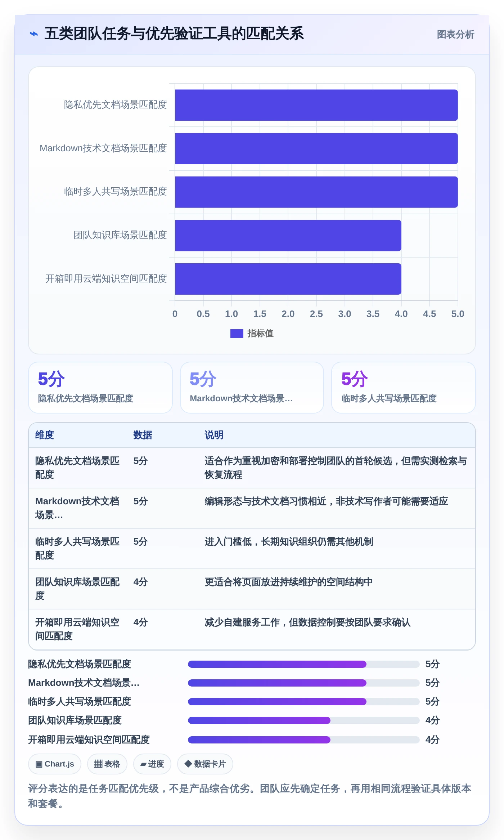Screen dimensions: 504x840
Task: Click the description 进入门槛低，长期知识组织仍需其他机制
Action: click(x=289, y=542)
